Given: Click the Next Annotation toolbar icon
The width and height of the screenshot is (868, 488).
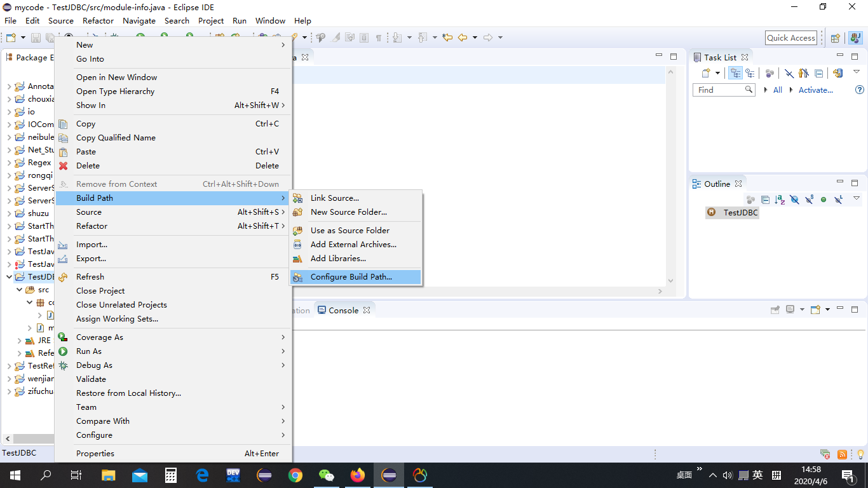Looking at the screenshot, I should click(397, 37).
